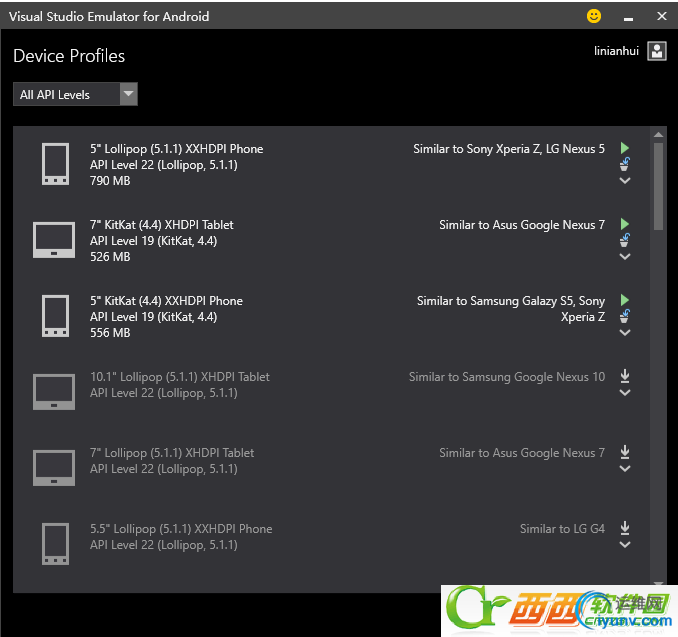
Task: Uninstall the 7" KitKat XHDPI Tablet profile
Action: pos(624,240)
